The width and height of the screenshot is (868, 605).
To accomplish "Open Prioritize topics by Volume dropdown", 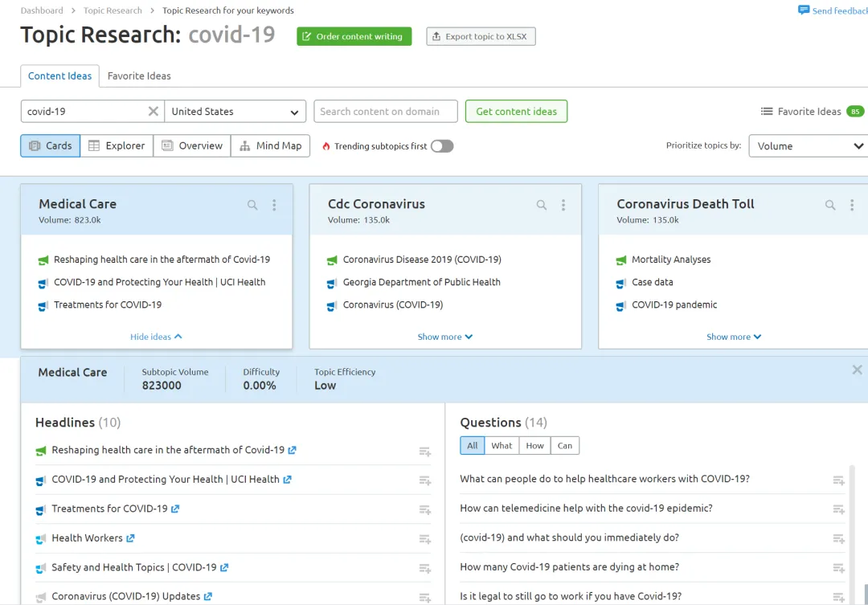I will coord(809,146).
